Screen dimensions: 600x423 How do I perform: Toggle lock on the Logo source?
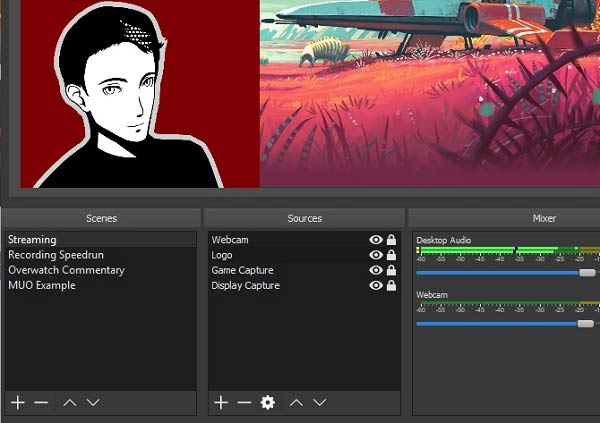[x=391, y=255]
